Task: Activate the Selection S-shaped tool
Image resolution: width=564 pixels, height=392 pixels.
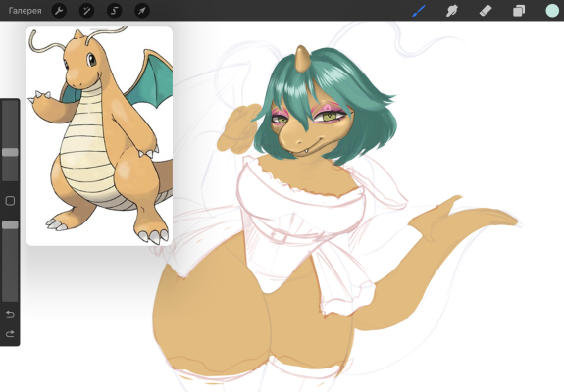Action: [x=115, y=11]
